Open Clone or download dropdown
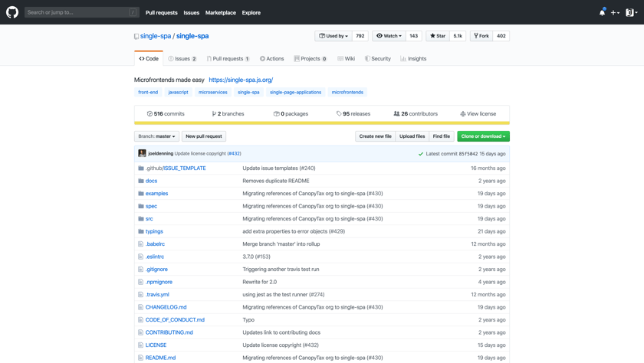 pyautogui.click(x=484, y=136)
